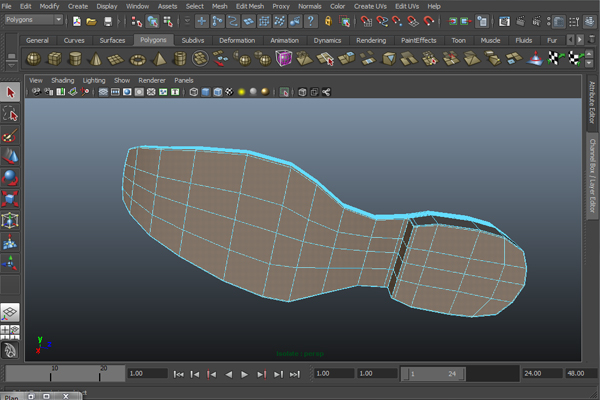Screen dimensions: 600x400
Task: Open the Edit Mesh menu
Action: (250, 6)
